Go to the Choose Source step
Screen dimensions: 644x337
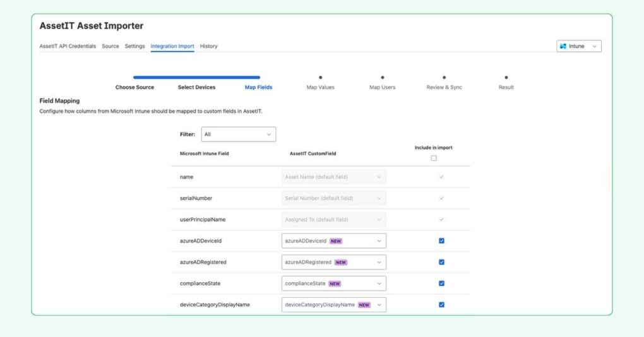(134, 87)
